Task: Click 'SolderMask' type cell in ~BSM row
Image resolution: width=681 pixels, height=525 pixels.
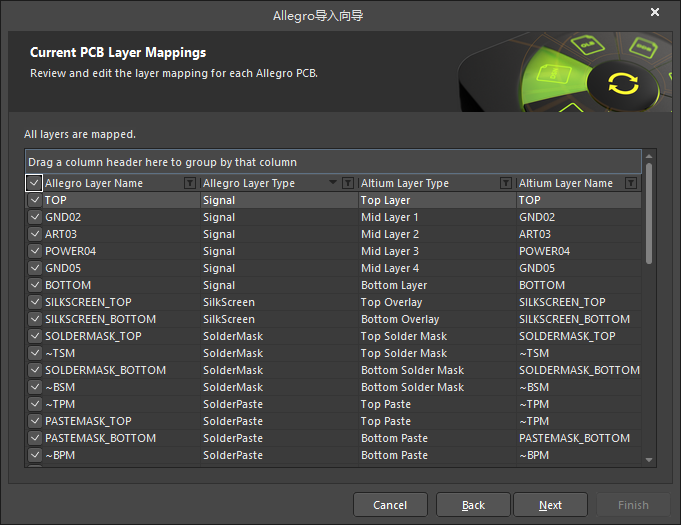Action: click(279, 387)
